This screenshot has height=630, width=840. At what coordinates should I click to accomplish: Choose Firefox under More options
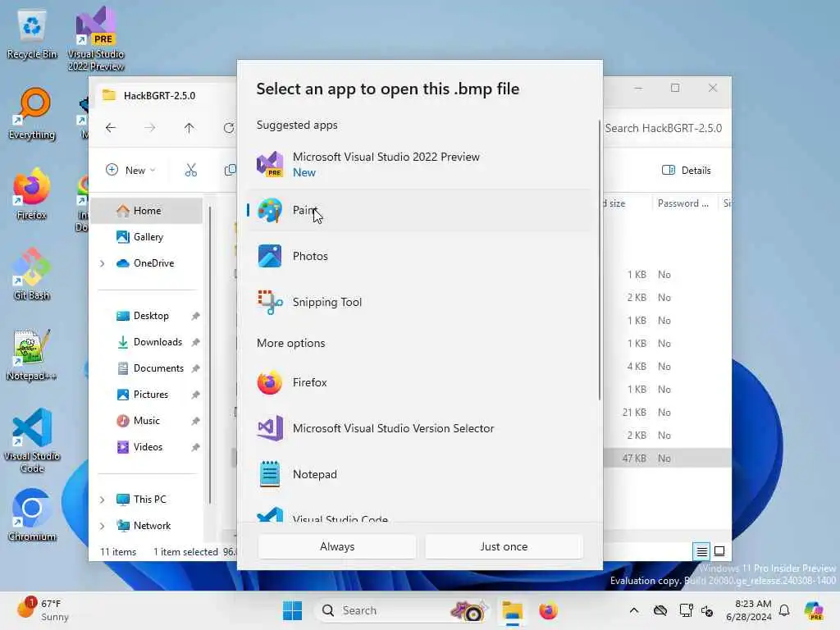tap(420, 382)
